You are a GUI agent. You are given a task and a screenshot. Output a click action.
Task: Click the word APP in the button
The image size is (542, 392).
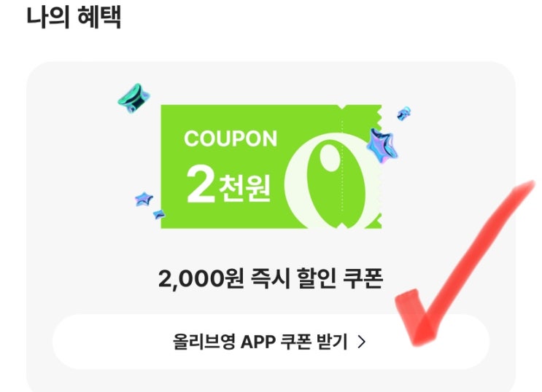coord(258,342)
